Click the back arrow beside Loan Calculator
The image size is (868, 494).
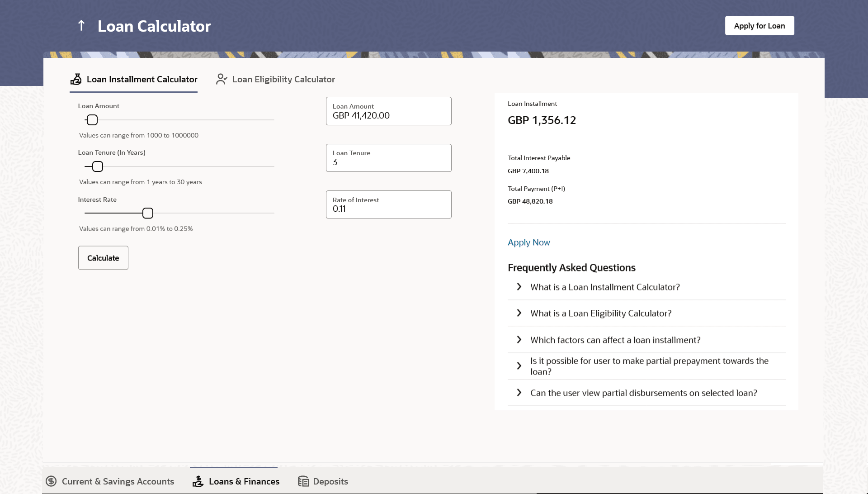[81, 25]
